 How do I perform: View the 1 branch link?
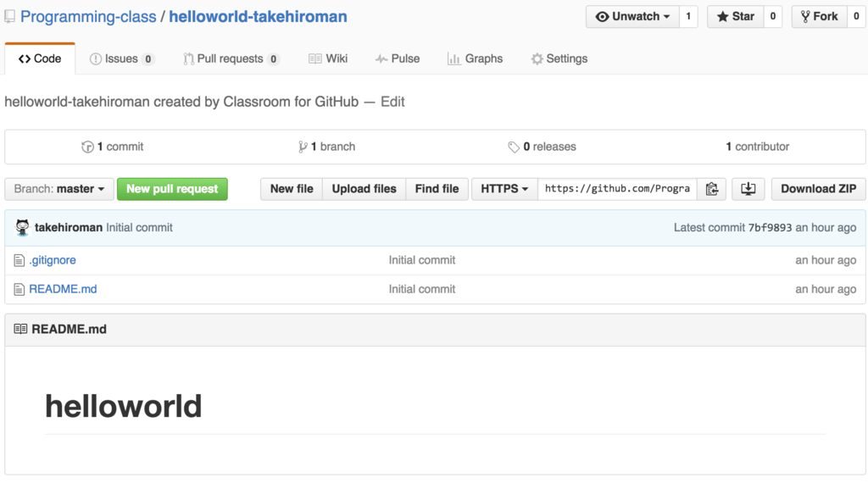pos(326,147)
